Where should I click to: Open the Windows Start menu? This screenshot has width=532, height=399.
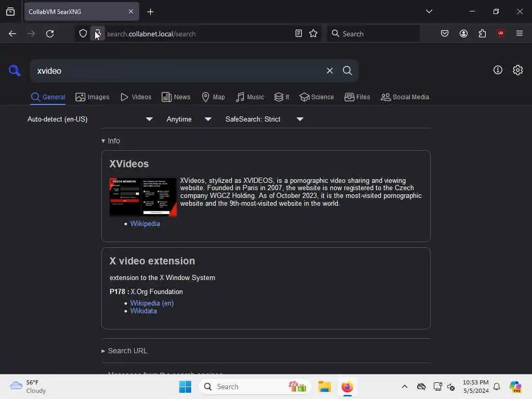(185, 387)
